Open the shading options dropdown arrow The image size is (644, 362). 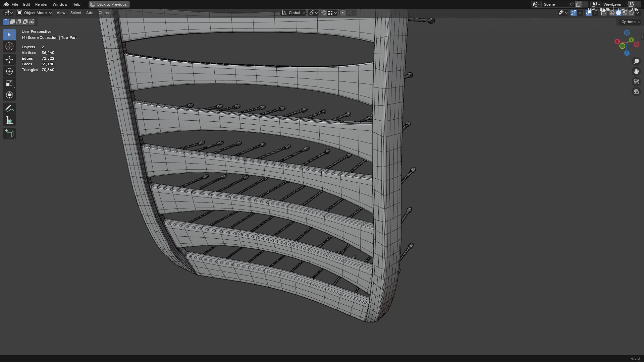[x=638, y=13]
